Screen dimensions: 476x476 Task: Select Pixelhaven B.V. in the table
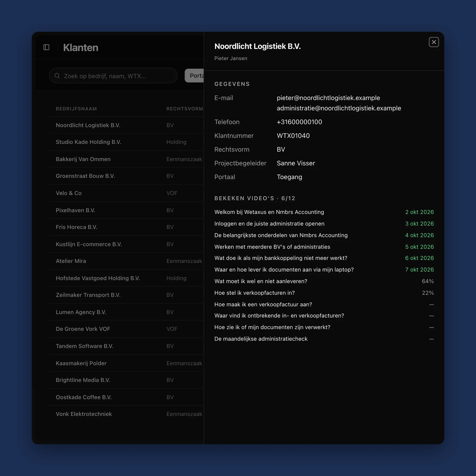[126, 210]
